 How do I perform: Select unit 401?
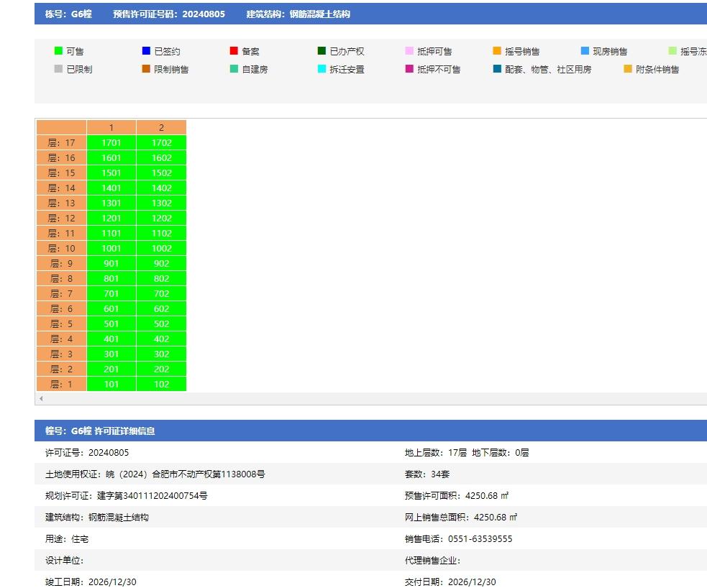111,339
